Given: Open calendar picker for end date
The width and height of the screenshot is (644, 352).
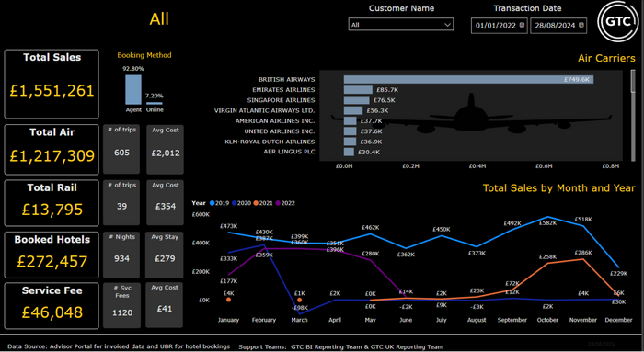Looking at the screenshot, I should [581, 25].
